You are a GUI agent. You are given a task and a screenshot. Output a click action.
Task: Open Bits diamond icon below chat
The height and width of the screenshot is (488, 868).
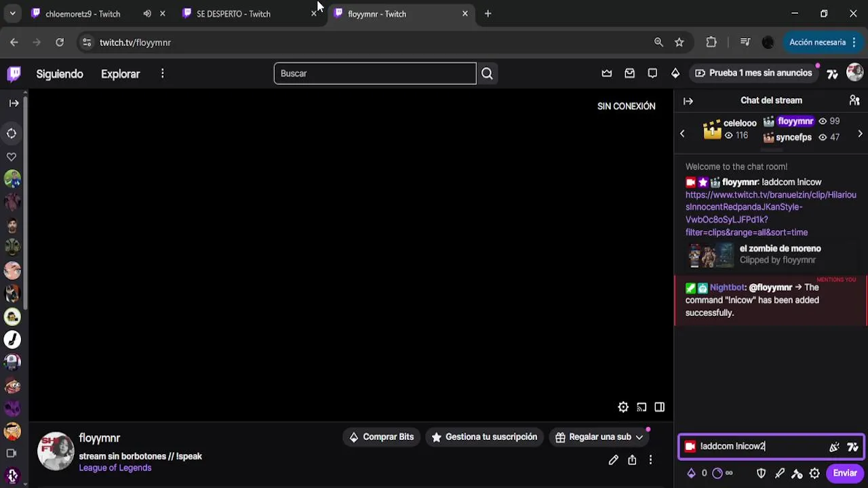[691, 473]
